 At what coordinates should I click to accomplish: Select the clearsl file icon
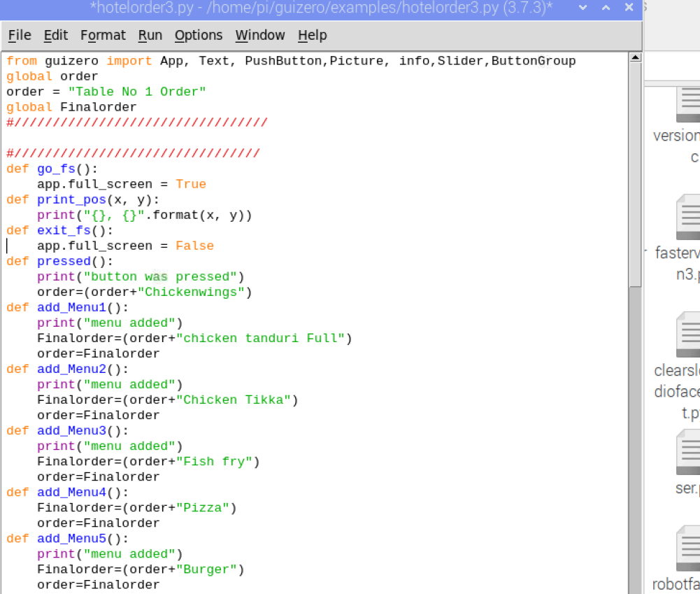687,335
